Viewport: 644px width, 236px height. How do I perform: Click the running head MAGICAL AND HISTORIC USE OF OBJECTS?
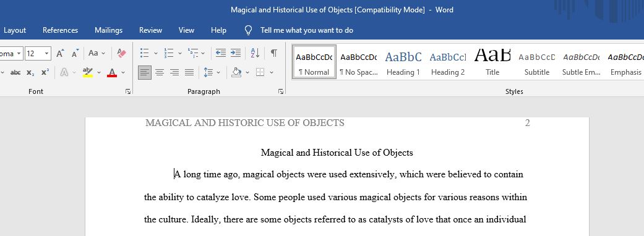(x=245, y=123)
